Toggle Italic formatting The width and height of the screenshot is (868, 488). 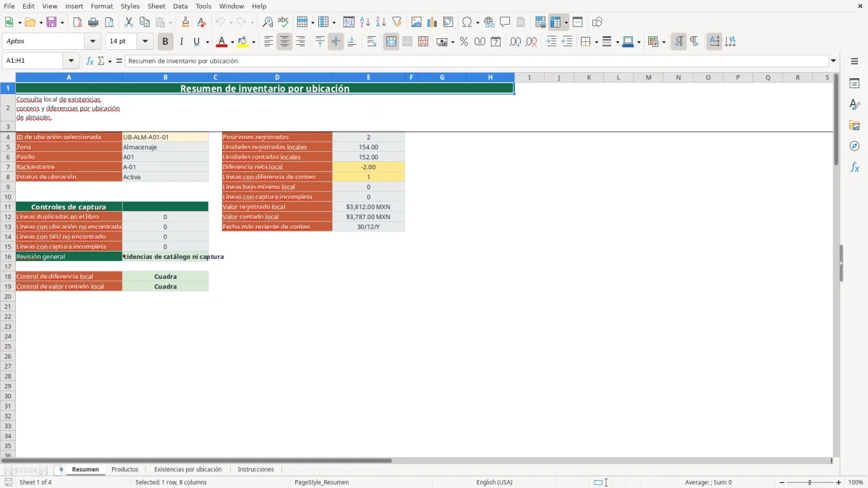coord(182,42)
